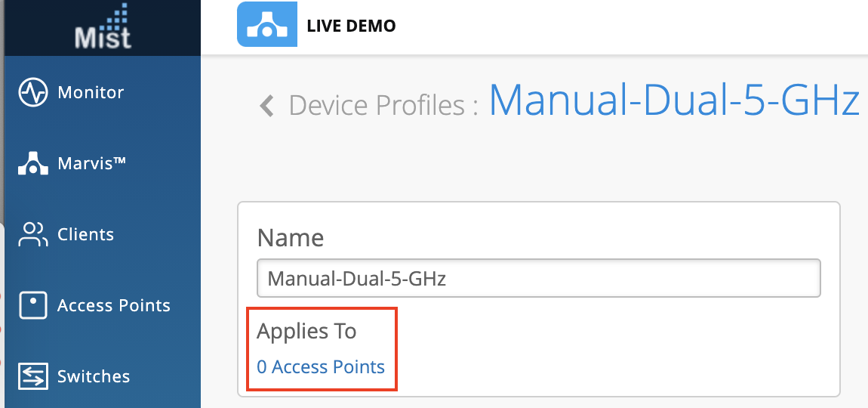Click the Name field label

291,238
